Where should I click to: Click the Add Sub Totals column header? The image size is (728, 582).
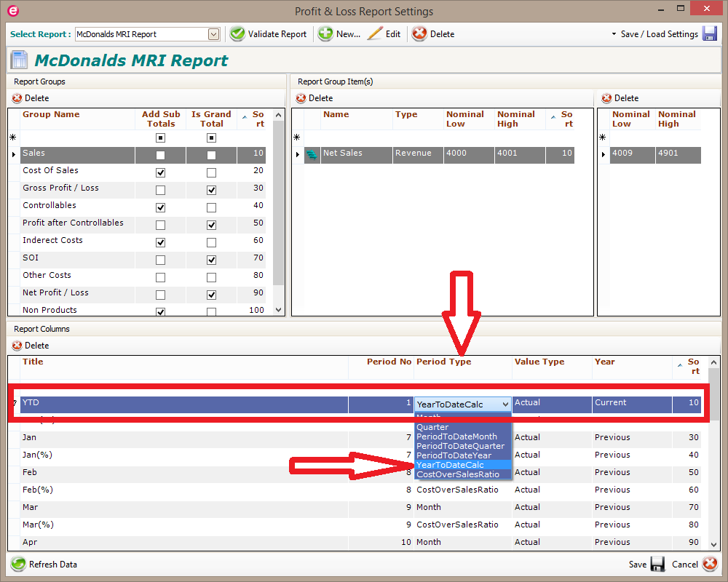161,119
